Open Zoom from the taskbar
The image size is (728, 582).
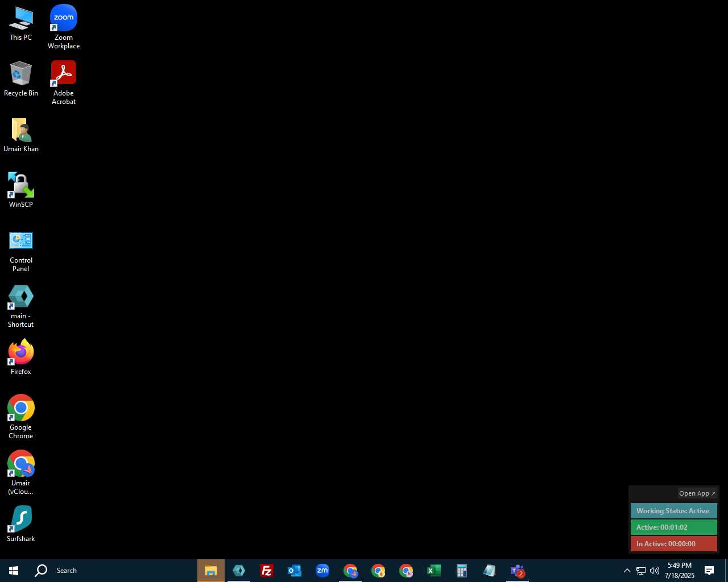pyautogui.click(x=322, y=571)
